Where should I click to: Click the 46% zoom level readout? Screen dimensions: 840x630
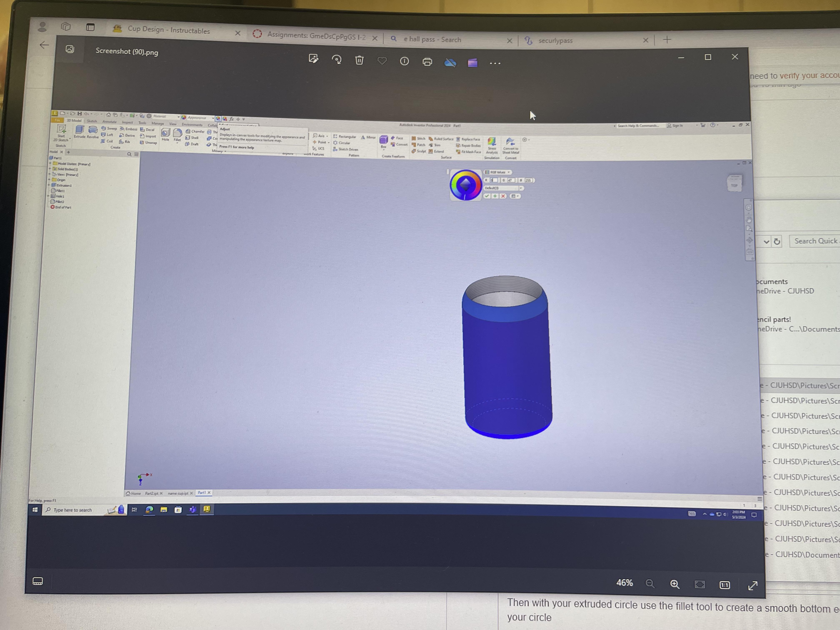click(x=624, y=582)
